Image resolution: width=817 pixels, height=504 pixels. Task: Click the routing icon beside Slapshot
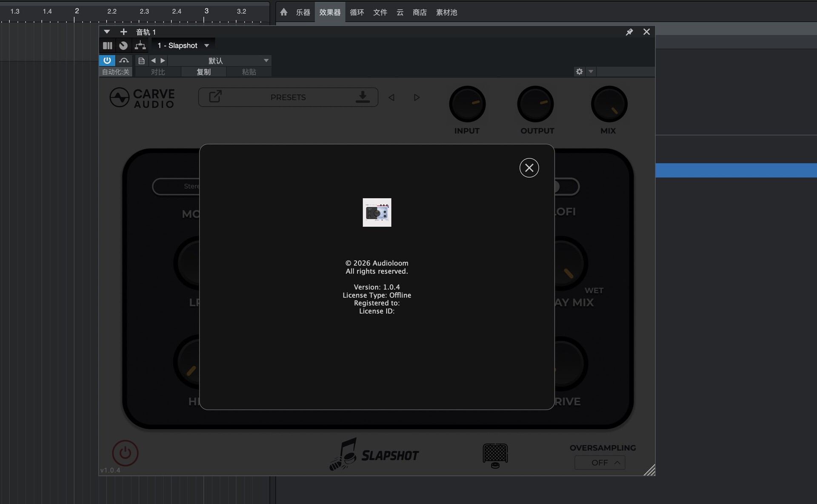click(140, 45)
